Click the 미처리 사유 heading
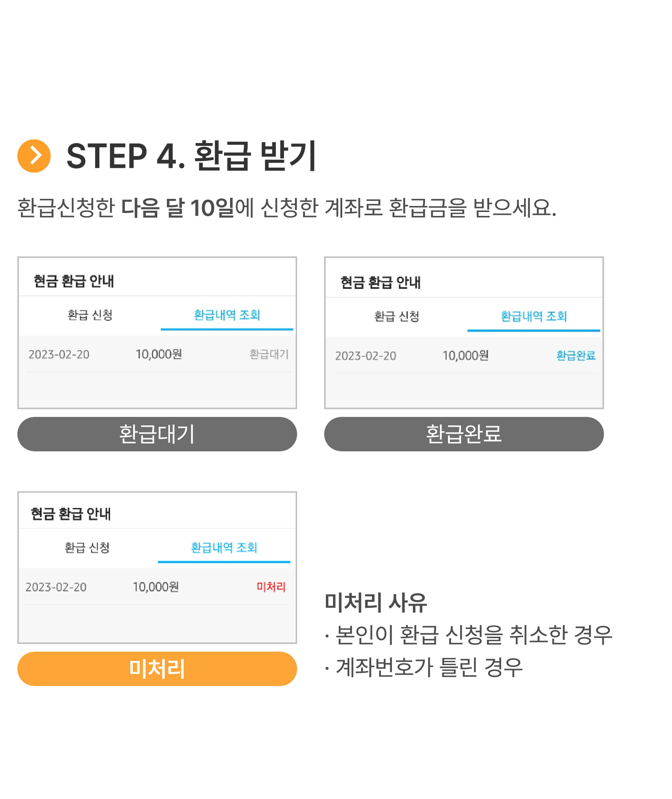The height and width of the screenshot is (799, 672). (x=376, y=603)
